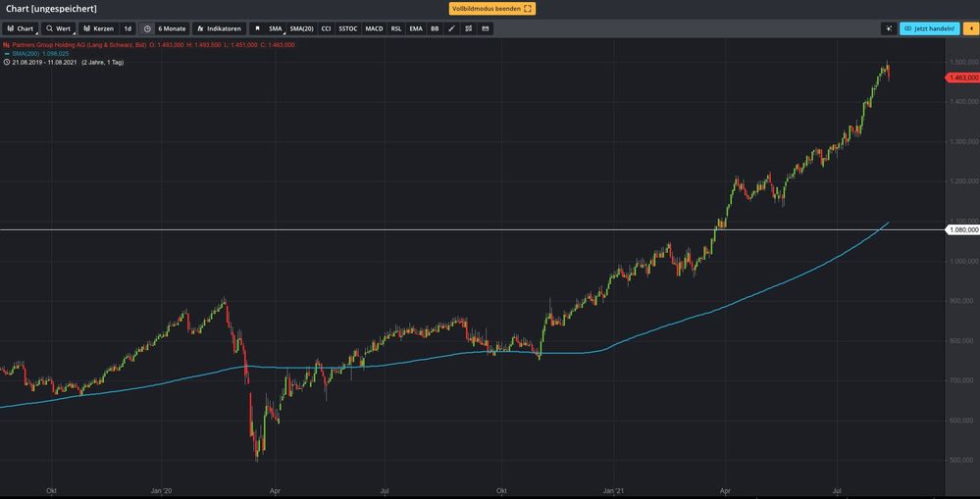Toggle the MACD indicator
Screen dimensions: 980x499
tap(374, 29)
